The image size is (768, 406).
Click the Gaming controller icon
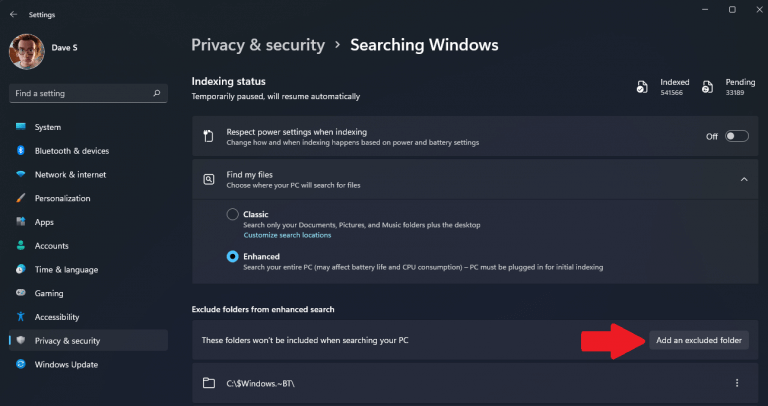[x=21, y=292]
